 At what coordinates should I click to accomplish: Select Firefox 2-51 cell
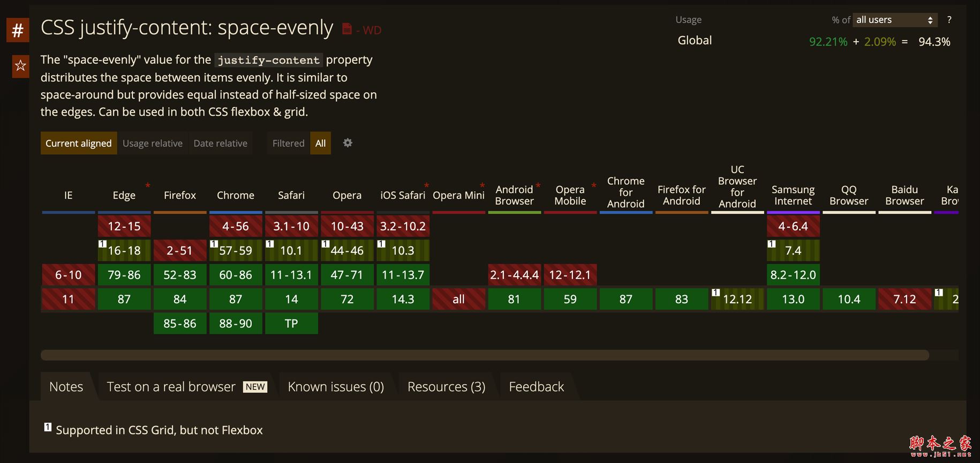click(x=180, y=250)
